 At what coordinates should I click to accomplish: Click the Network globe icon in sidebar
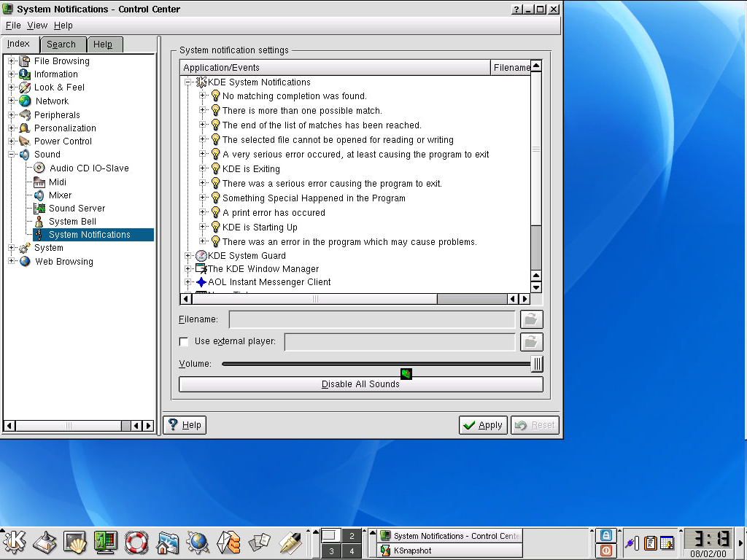click(x=25, y=101)
